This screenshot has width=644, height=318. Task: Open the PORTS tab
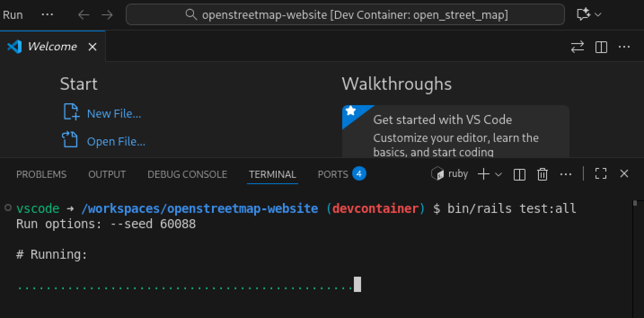pos(333,174)
